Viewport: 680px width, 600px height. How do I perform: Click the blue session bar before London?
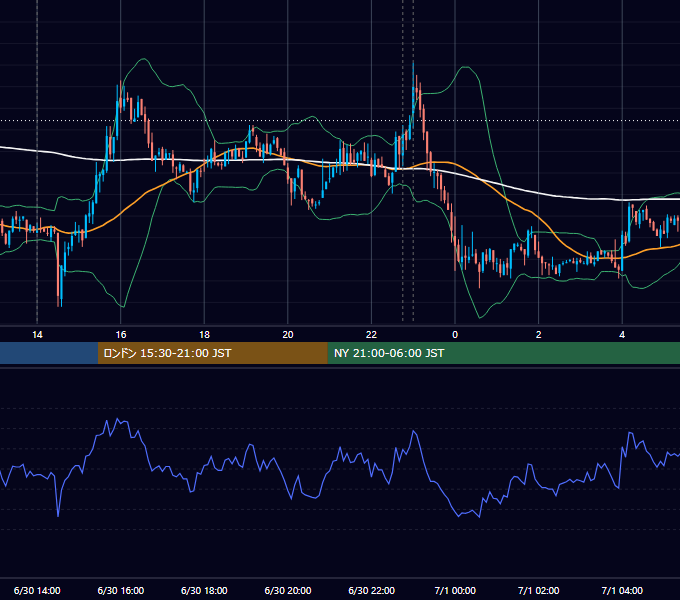tap(49, 353)
